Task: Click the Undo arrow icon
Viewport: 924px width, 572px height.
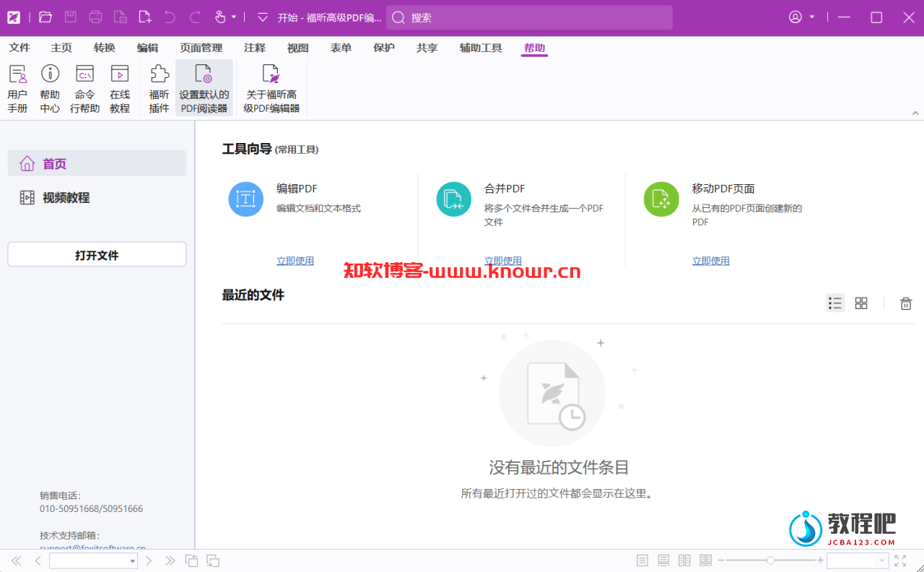Action: [x=170, y=17]
